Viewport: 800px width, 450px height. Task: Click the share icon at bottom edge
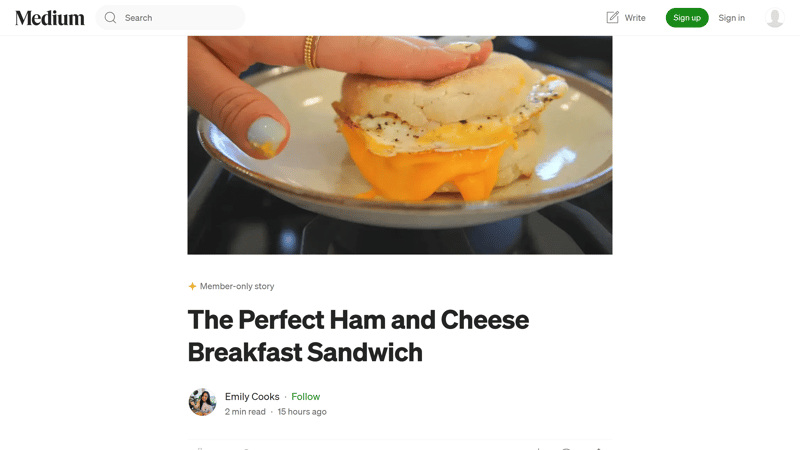(x=598, y=448)
